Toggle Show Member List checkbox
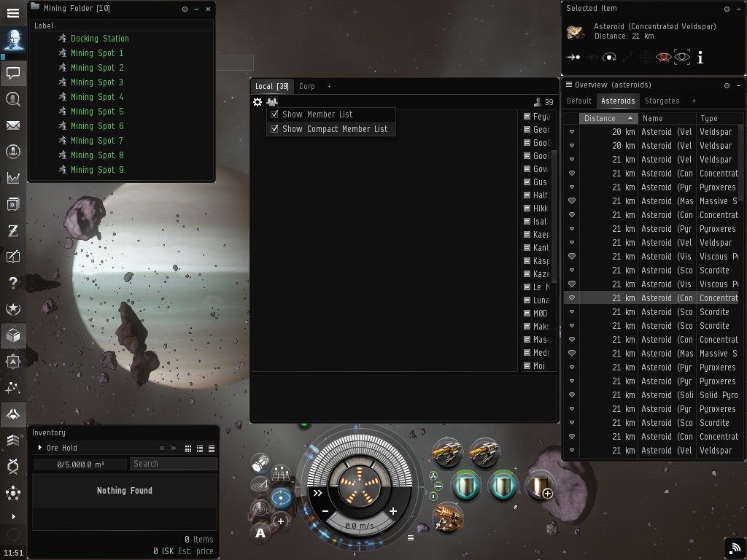 click(274, 114)
